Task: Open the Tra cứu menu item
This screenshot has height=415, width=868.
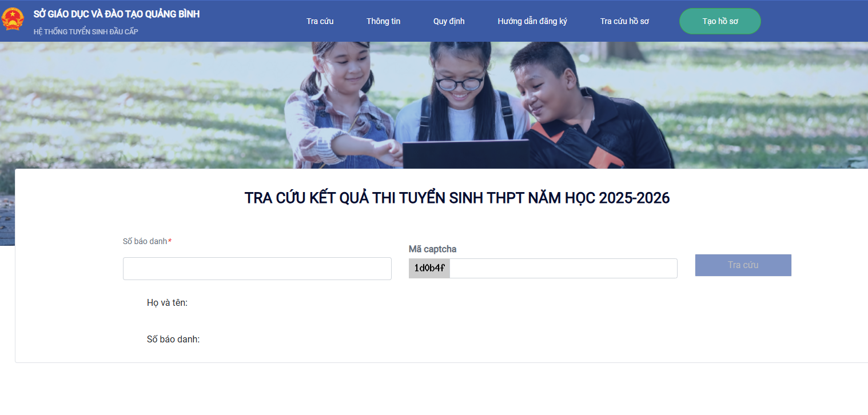Action: (x=320, y=21)
